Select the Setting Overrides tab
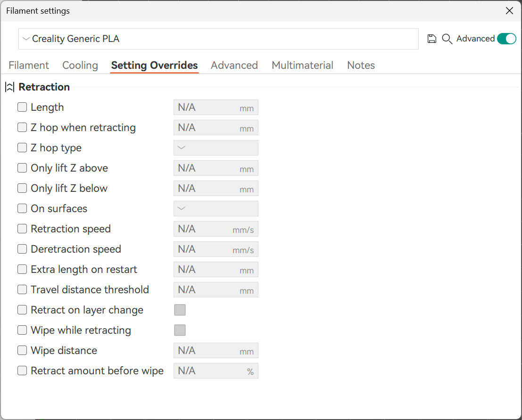522x420 pixels. click(x=155, y=65)
